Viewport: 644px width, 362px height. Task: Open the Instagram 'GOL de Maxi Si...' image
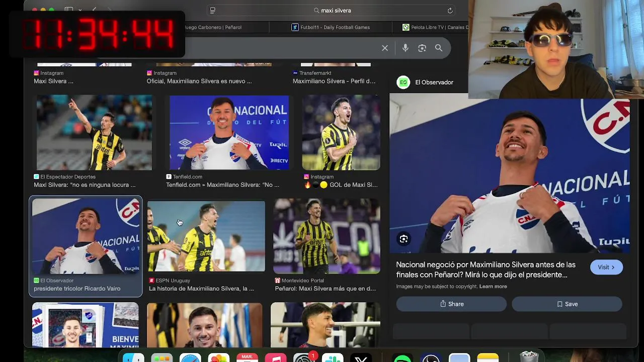tap(341, 132)
